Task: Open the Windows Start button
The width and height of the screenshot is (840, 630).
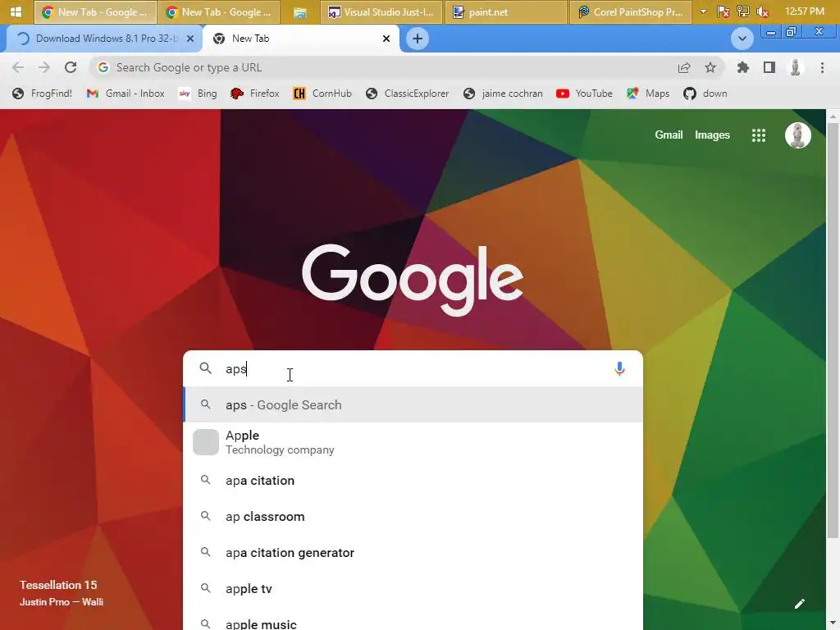Action: click(16, 11)
